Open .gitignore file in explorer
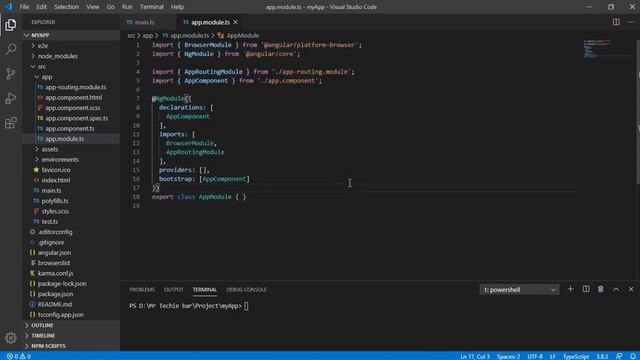The width and height of the screenshot is (640, 360). (x=51, y=242)
